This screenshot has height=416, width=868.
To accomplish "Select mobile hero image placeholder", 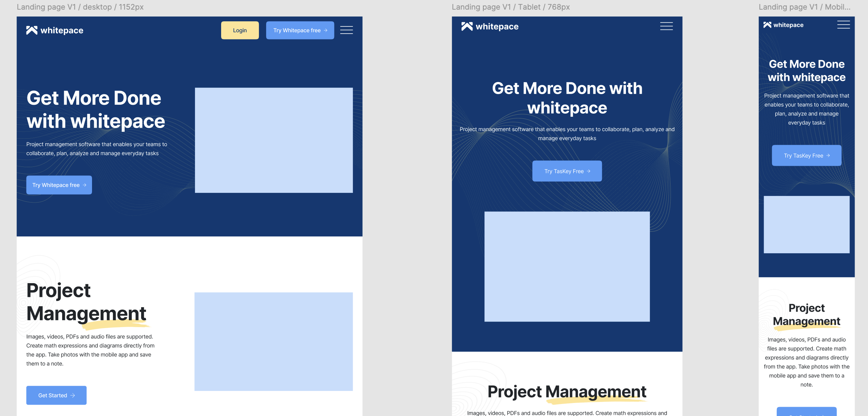I will pos(807,224).
